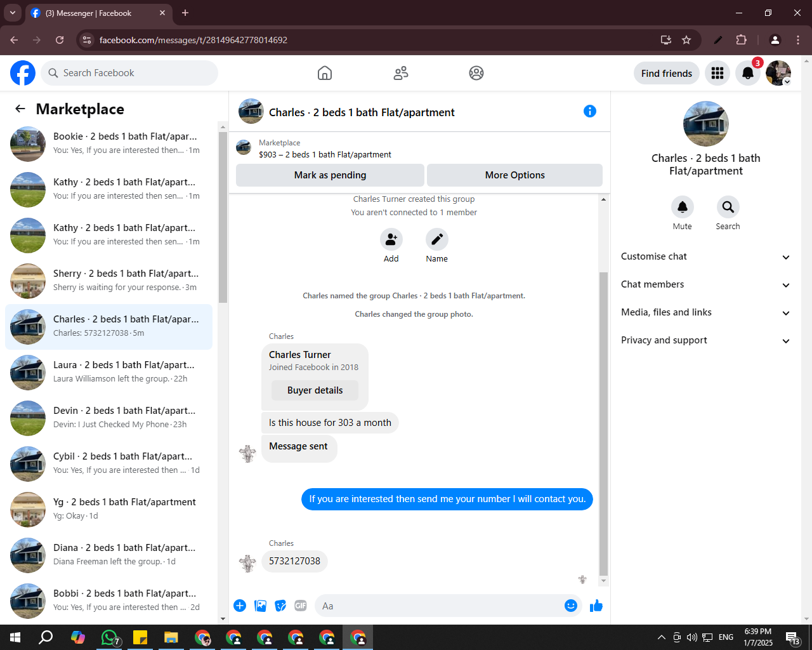Click the message '5732127038'

point(294,561)
